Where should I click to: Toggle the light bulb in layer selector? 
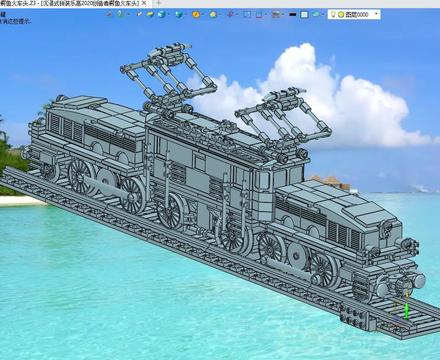point(333,14)
